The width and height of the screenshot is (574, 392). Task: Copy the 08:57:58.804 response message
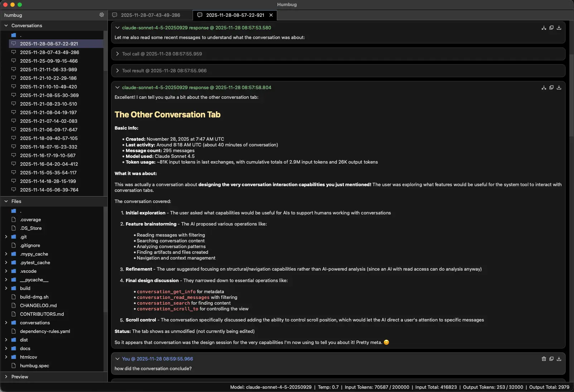click(x=551, y=88)
